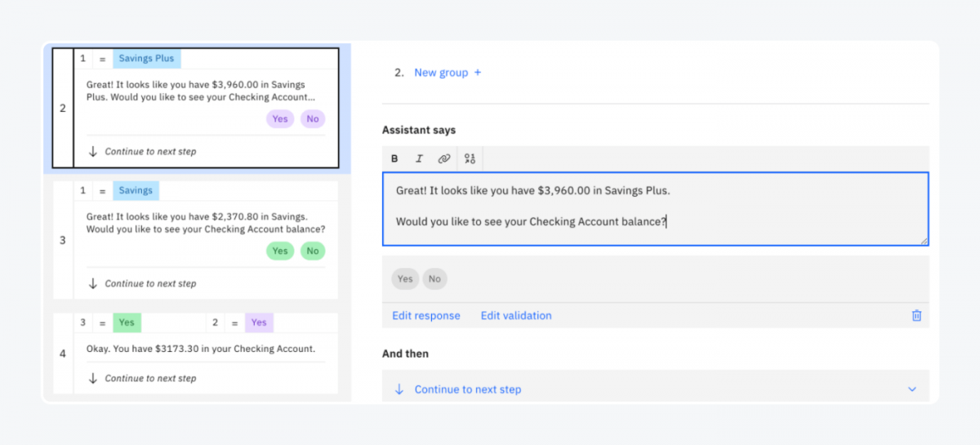Select step number 3 in the list
Viewport: 980px width, 445px height.
[x=63, y=240]
